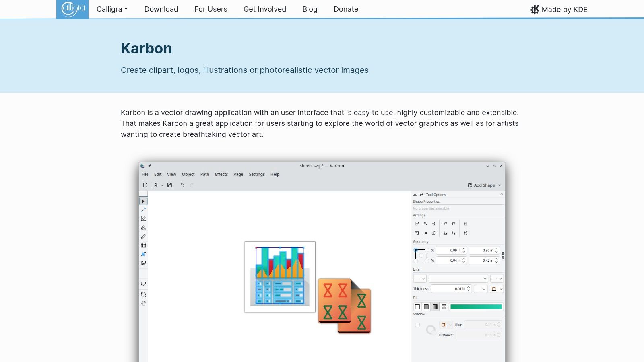The height and width of the screenshot is (362, 644).
Task: Select the pan hand tool
Action: pos(143,304)
